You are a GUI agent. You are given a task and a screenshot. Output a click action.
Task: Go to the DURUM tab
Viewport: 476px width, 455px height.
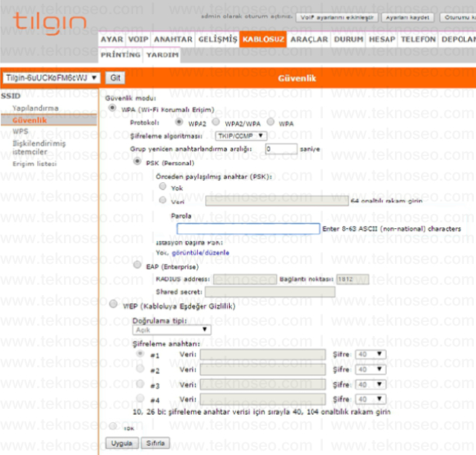click(x=349, y=39)
